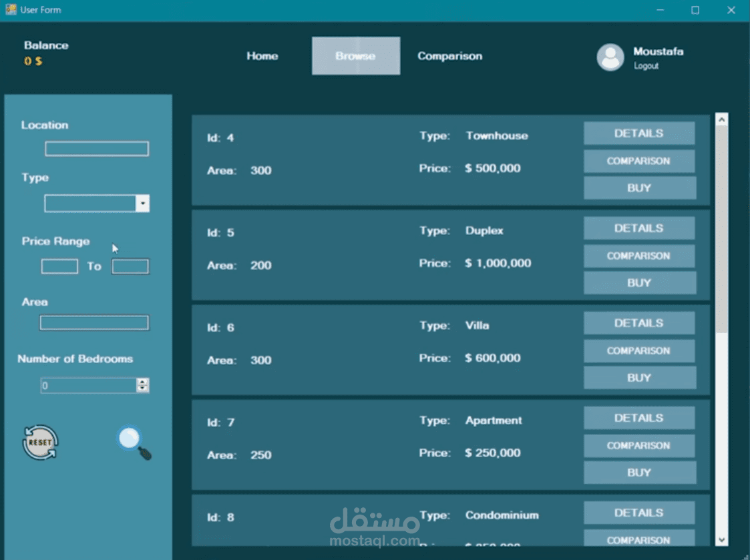750x560 pixels.
Task: Click the "Id: 5" label
Action: [x=220, y=233]
